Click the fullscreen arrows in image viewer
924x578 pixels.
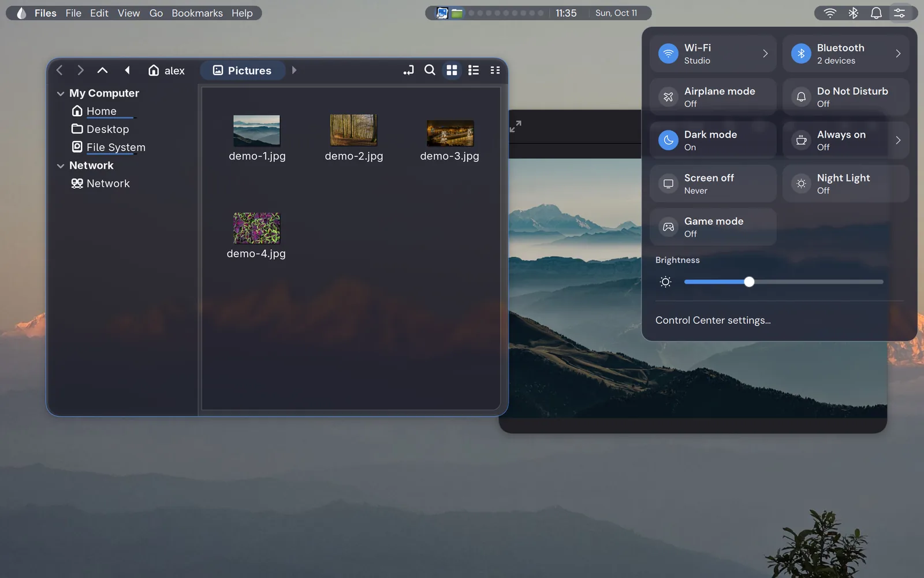point(516,126)
